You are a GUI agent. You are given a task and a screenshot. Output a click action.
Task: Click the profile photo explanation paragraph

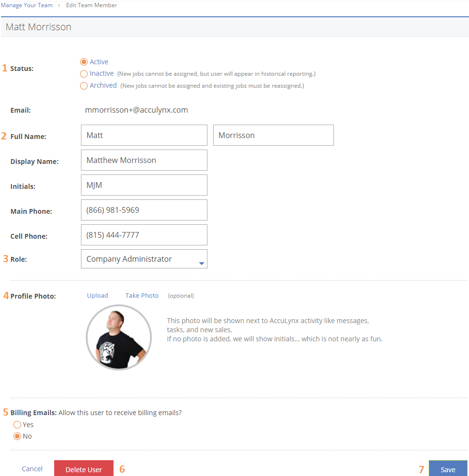[275, 330]
